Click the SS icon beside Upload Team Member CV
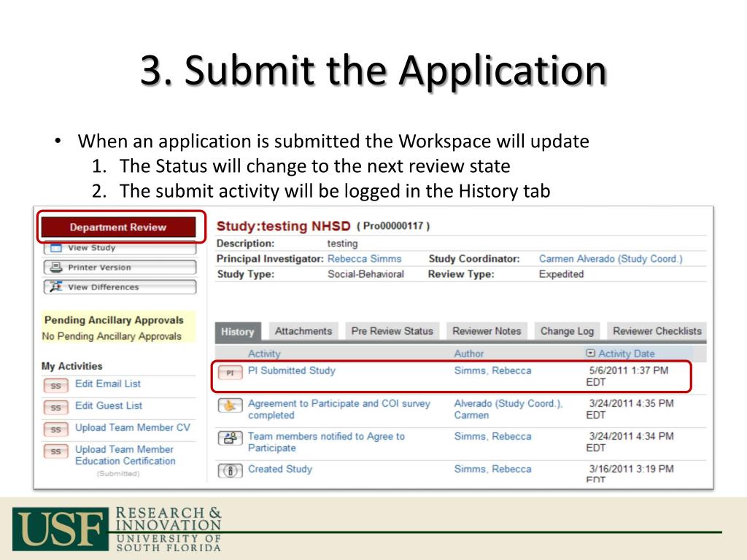 [x=55, y=429]
